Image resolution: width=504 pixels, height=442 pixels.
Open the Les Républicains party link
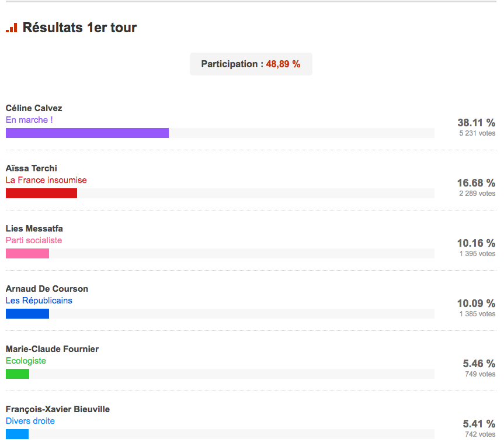[x=39, y=300]
